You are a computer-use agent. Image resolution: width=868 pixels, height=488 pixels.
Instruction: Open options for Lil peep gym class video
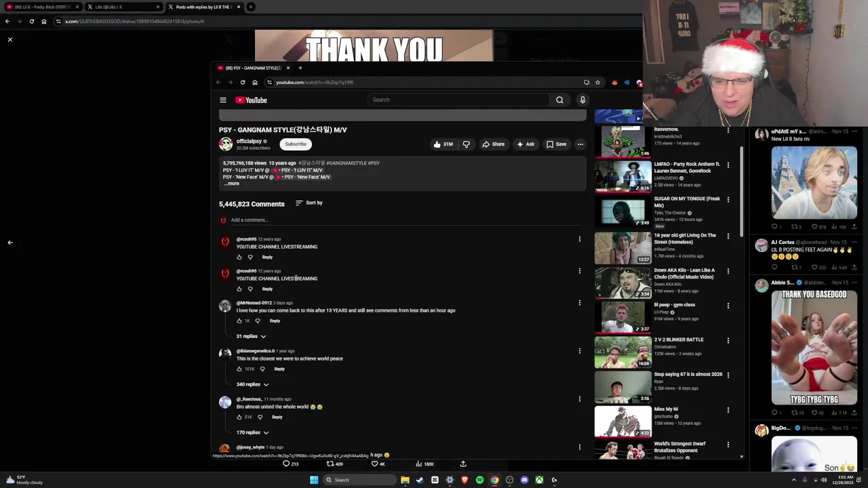pos(728,305)
